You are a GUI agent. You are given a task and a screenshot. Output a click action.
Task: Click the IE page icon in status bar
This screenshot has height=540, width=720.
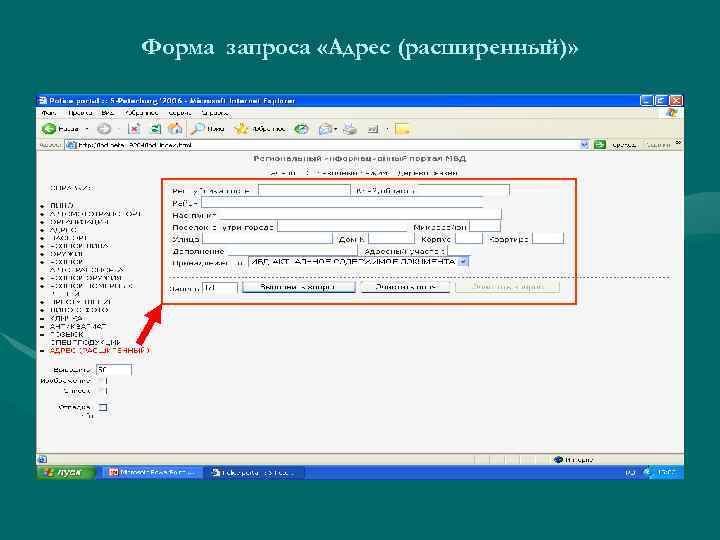42,459
